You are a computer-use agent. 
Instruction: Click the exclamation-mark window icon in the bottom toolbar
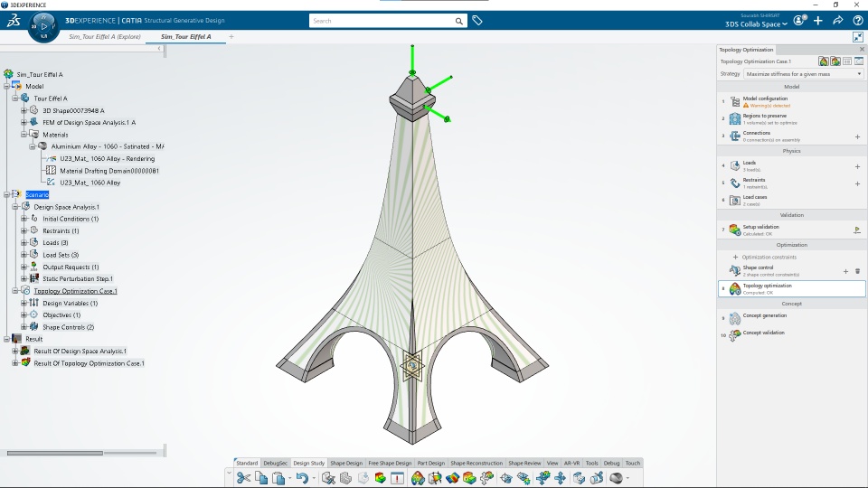398,478
